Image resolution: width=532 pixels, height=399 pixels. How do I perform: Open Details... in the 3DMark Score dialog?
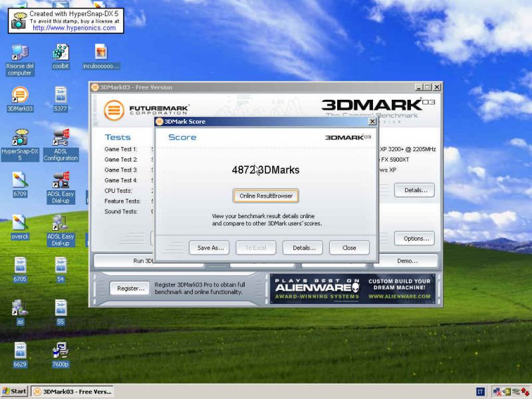(303, 247)
